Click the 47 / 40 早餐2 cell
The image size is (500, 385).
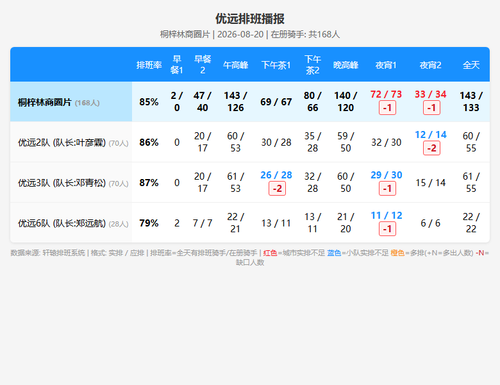(x=202, y=102)
